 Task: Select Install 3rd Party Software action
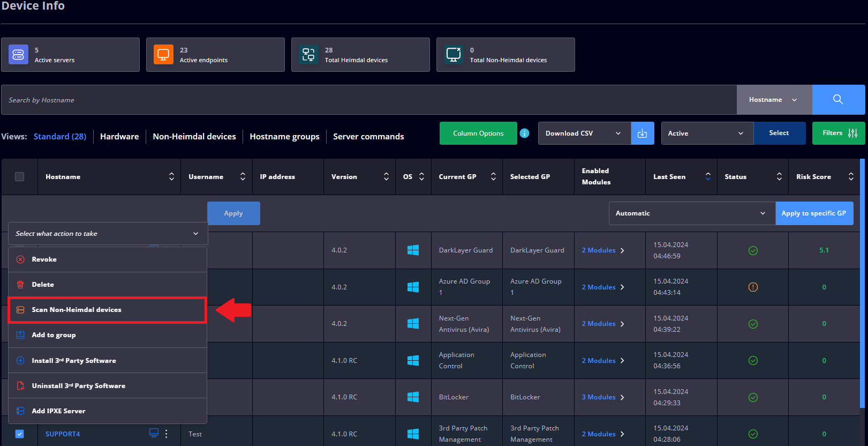pyautogui.click(x=108, y=360)
